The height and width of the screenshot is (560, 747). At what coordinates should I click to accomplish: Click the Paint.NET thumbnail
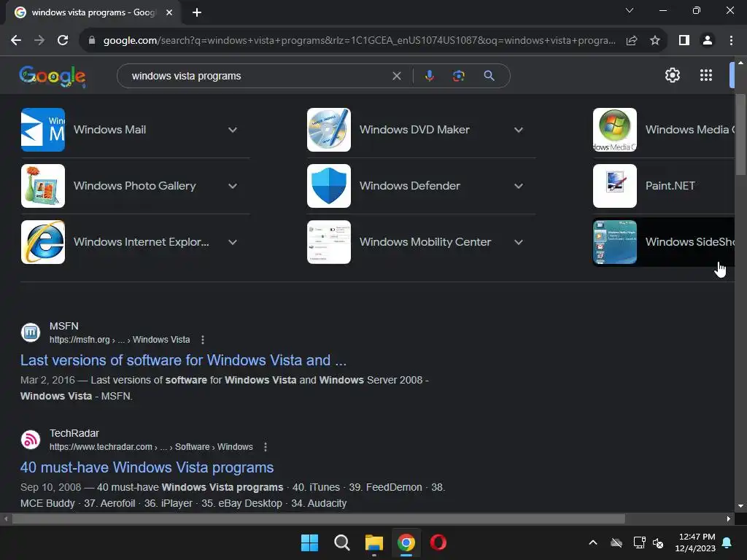(614, 186)
